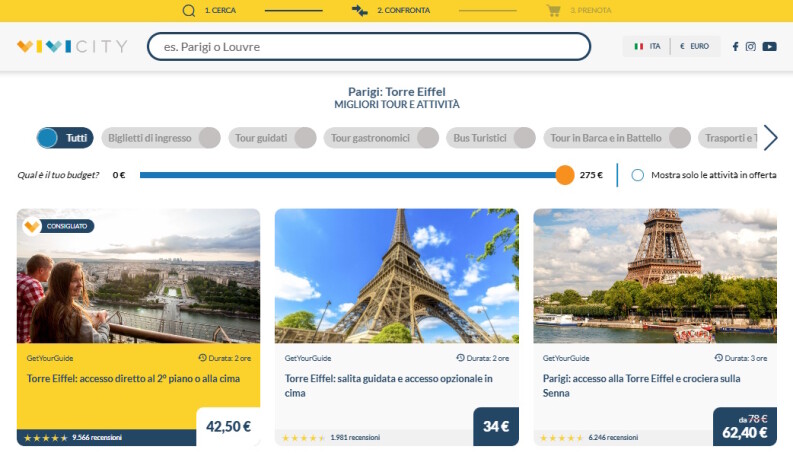
Task: Open the EURO currency selector
Action: (694, 47)
